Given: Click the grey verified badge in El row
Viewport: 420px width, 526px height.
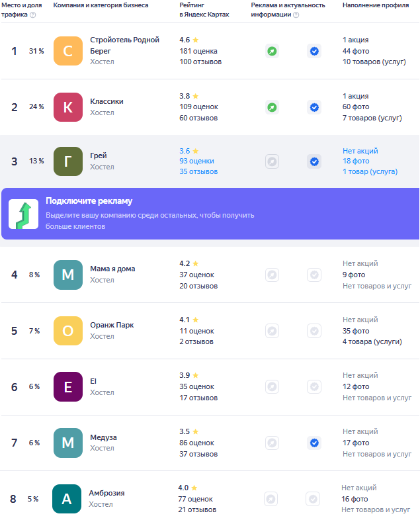Looking at the screenshot, I should [x=314, y=387].
